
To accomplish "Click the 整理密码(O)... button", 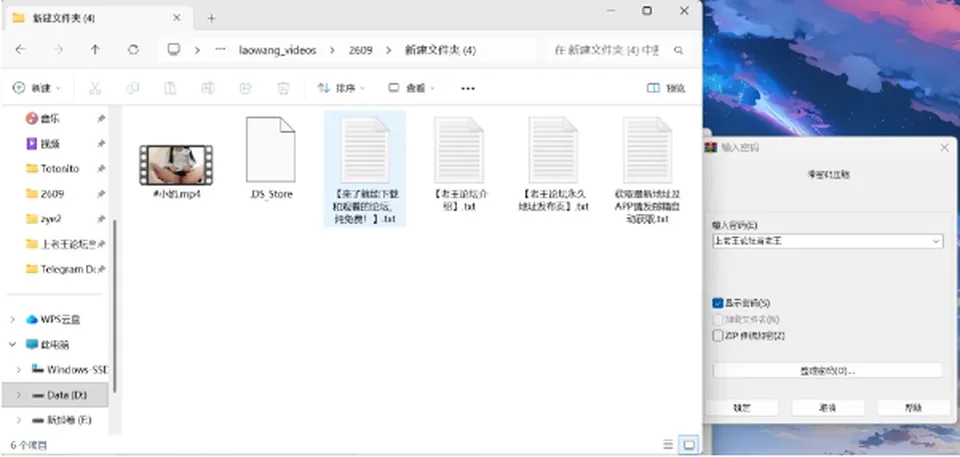I will point(827,371).
